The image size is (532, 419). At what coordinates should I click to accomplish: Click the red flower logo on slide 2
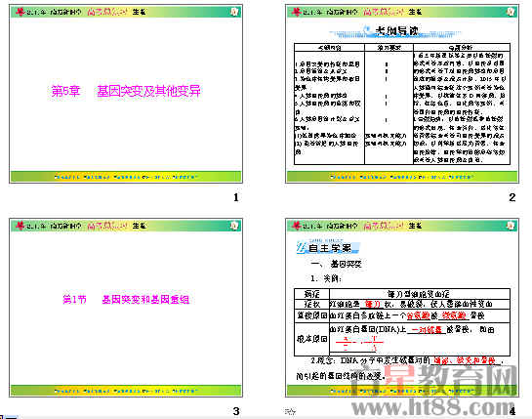(297, 12)
